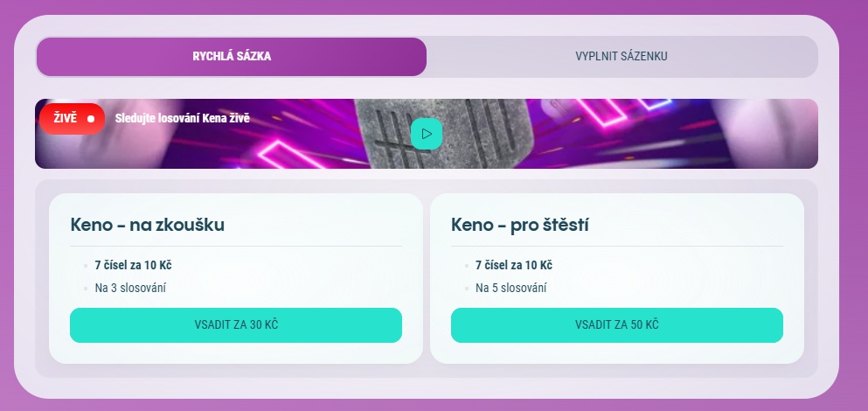Click the white dot in ŽIVĚ badge
Viewport: 868px width, 411px height.
point(91,119)
